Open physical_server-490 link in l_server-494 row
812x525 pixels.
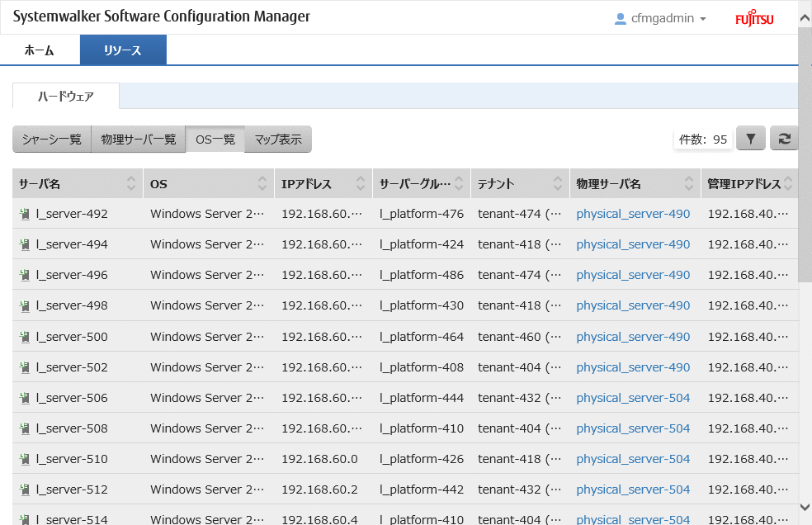coord(633,244)
